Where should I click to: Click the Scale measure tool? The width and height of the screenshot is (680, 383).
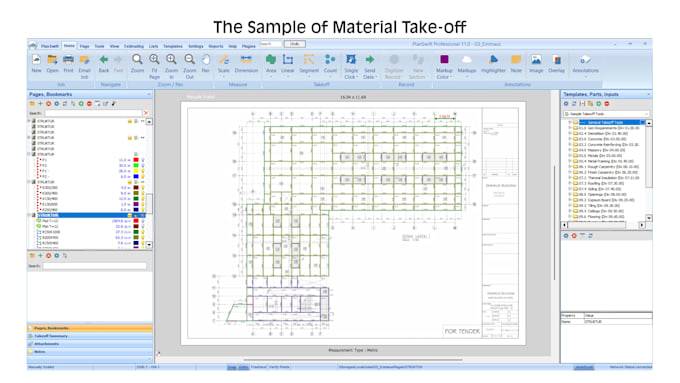224,59
